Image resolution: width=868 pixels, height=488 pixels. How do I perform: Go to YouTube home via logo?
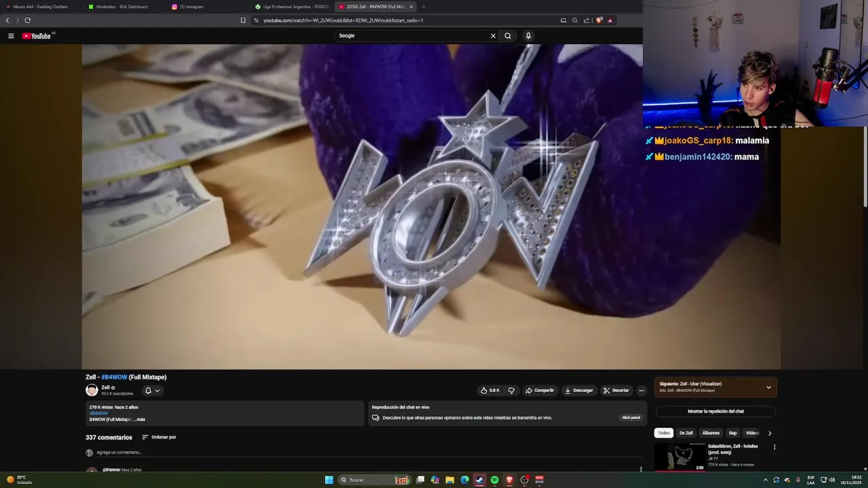tap(38, 36)
